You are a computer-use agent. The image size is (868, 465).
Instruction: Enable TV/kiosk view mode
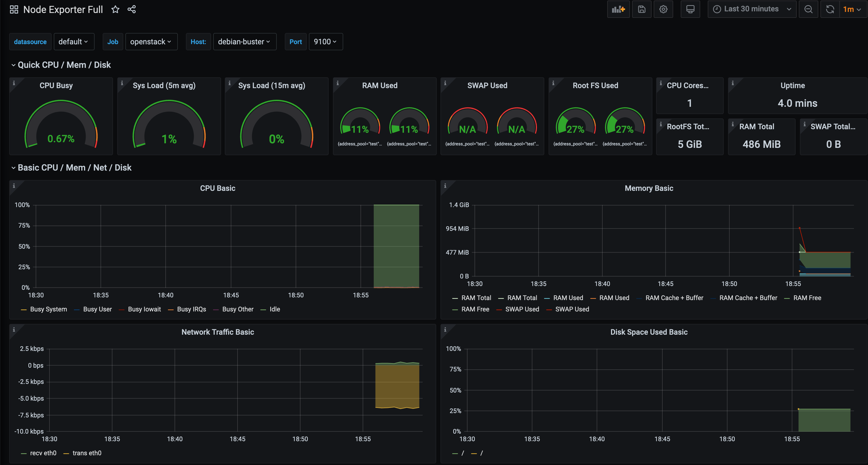[690, 9]
